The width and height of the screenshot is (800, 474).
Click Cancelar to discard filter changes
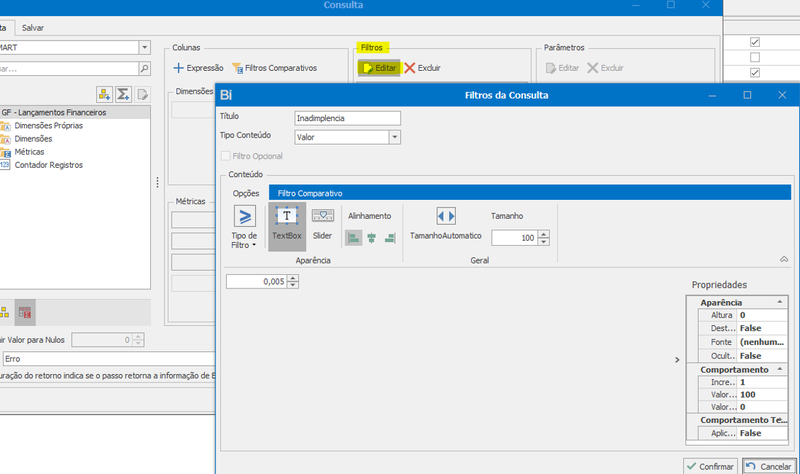769,466
